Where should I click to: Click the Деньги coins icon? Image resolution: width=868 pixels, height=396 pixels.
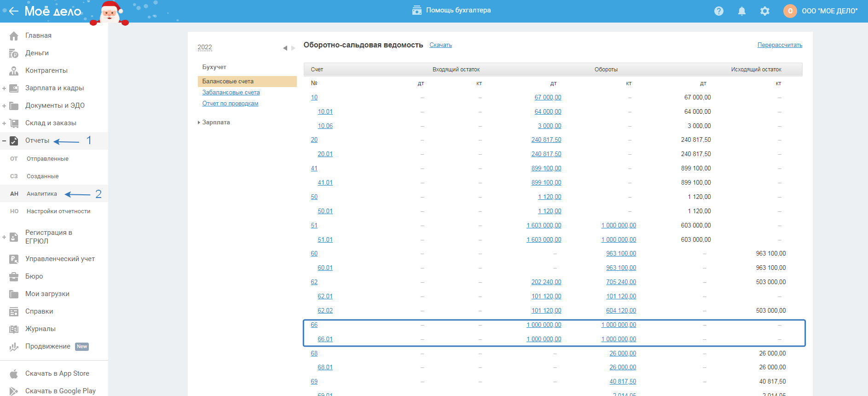click(14, 53)
